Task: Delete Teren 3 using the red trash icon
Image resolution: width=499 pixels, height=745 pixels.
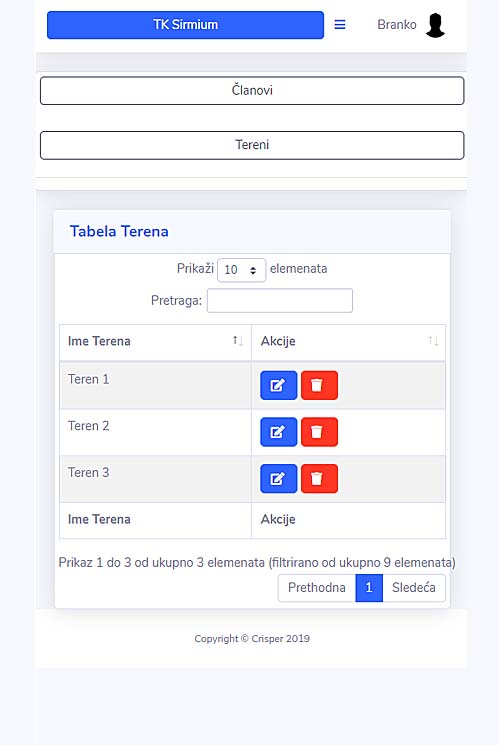Action: [319, 478]
